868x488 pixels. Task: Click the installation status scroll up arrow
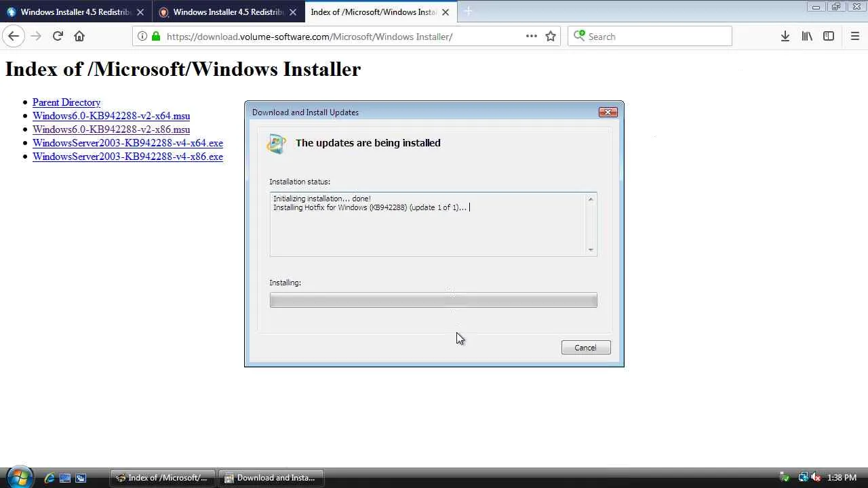pyautogui.click(x=591, y=199)
